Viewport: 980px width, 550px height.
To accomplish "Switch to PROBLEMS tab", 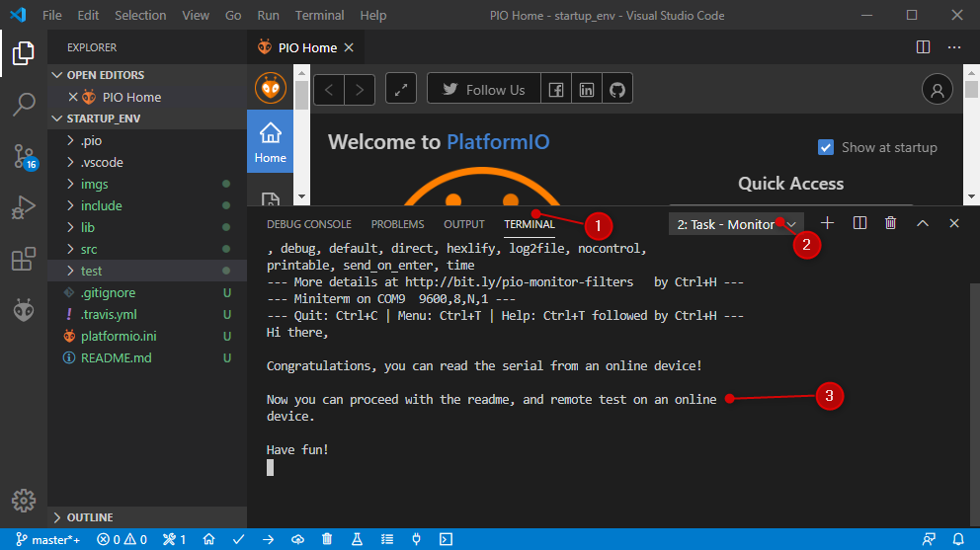I will (x=397, y=224).
